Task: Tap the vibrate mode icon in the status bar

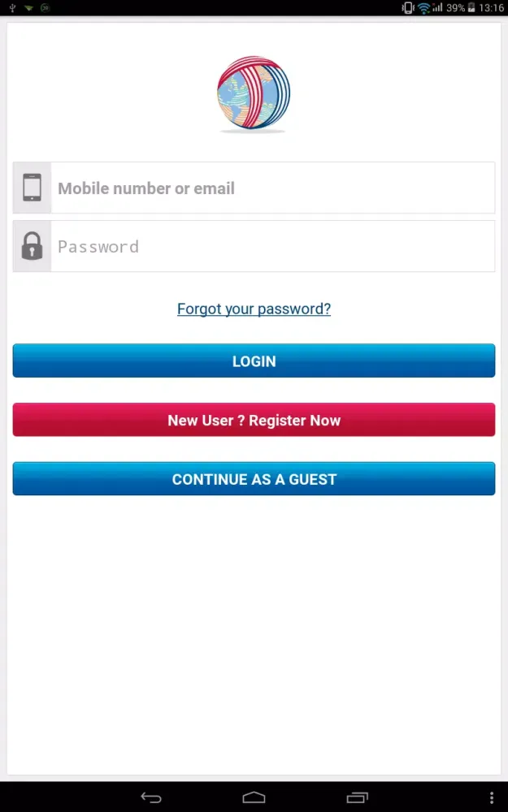Action: click(408, 8)
